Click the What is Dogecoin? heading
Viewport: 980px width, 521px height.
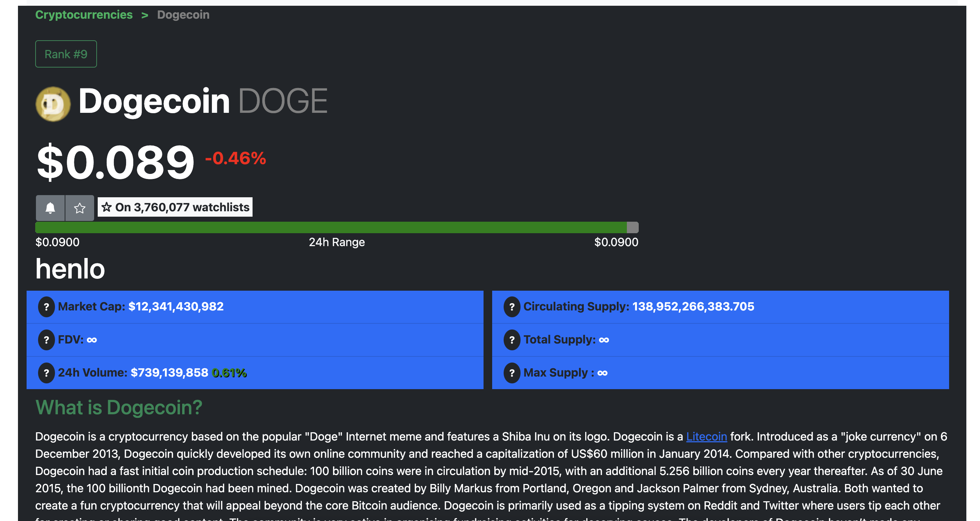point(119,407)
